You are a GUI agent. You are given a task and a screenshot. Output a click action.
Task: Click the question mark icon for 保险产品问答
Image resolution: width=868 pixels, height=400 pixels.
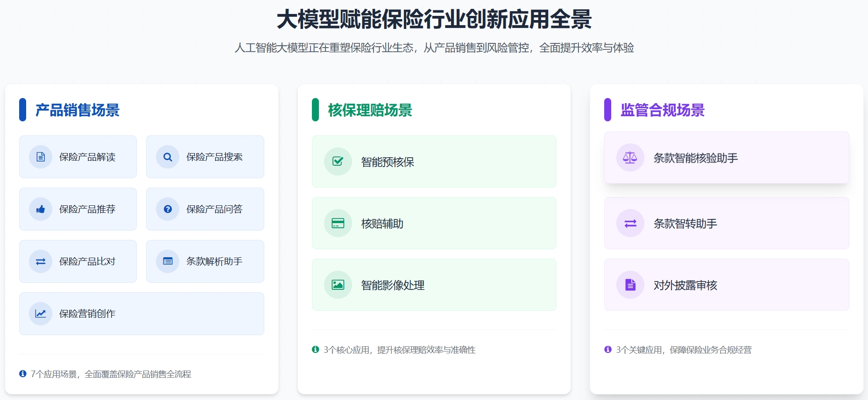coord(168,209)
